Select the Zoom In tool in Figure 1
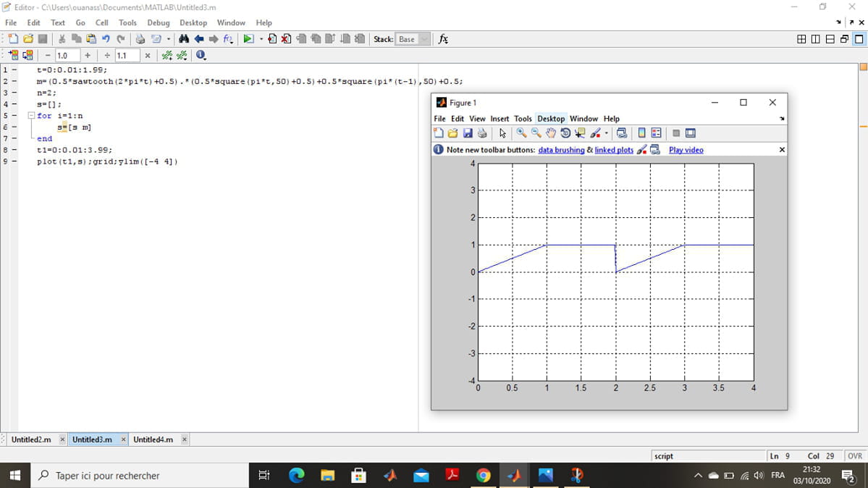The height and width of the screenshot is (488, 868). [521, 133]
